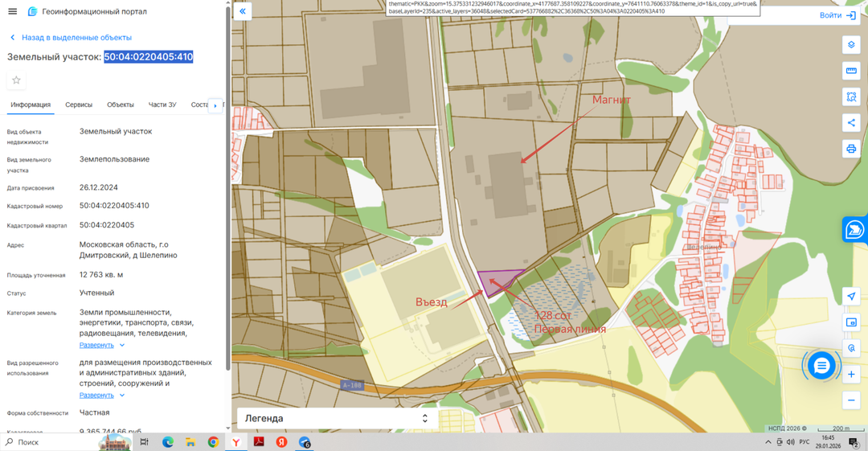Activate the ruler measurement tool
Image resolution: width=868 pixels, height=451 pixels.
tap(851, 71)
